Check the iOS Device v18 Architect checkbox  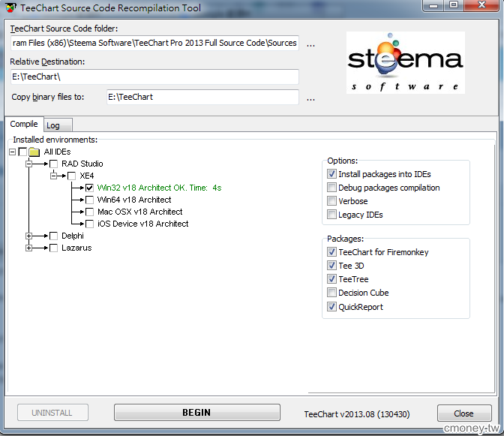coord(90,224)
